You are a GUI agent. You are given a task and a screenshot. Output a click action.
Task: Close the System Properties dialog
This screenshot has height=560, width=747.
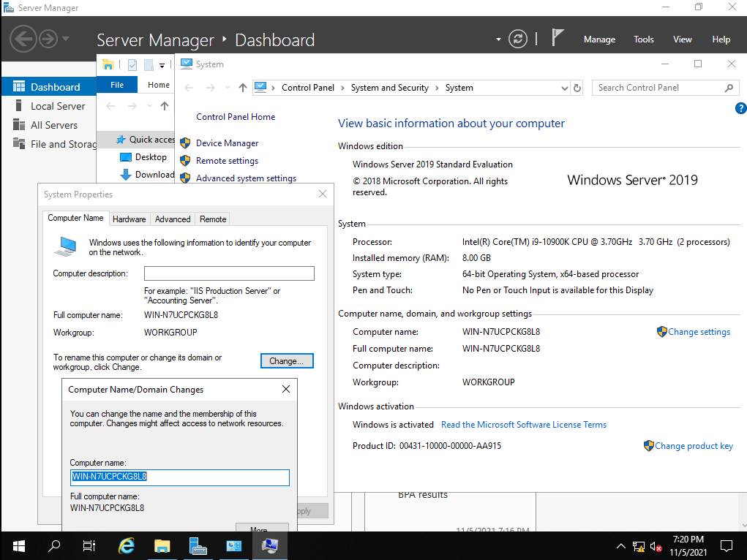pyautogui.click(x=323, y=194)
